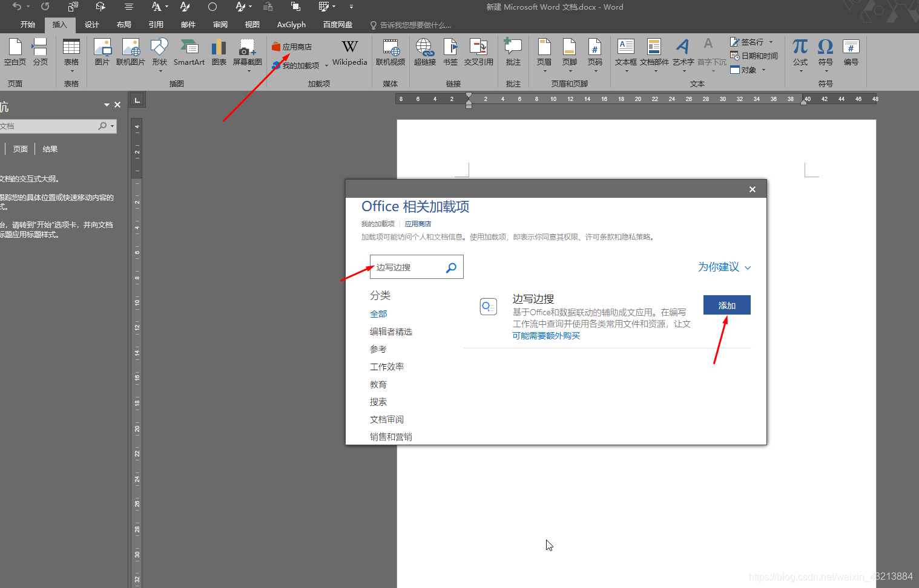Open the screenshot (屏幕截图) tool

point(248,54)
